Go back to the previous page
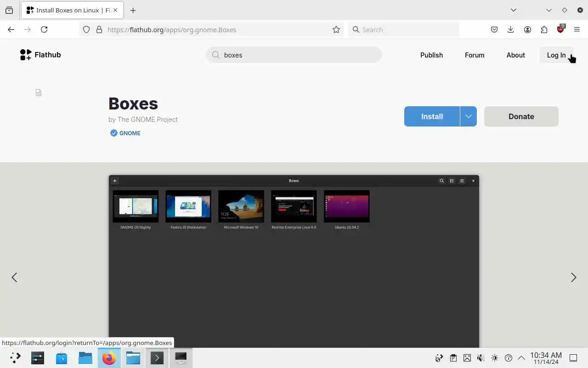 pos(11,29)
